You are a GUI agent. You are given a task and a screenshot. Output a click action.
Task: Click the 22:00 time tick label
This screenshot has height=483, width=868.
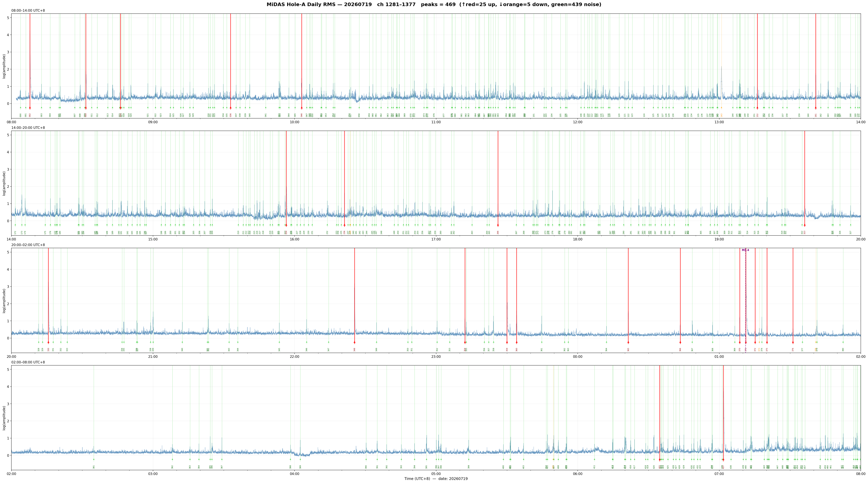pos(295,356)
